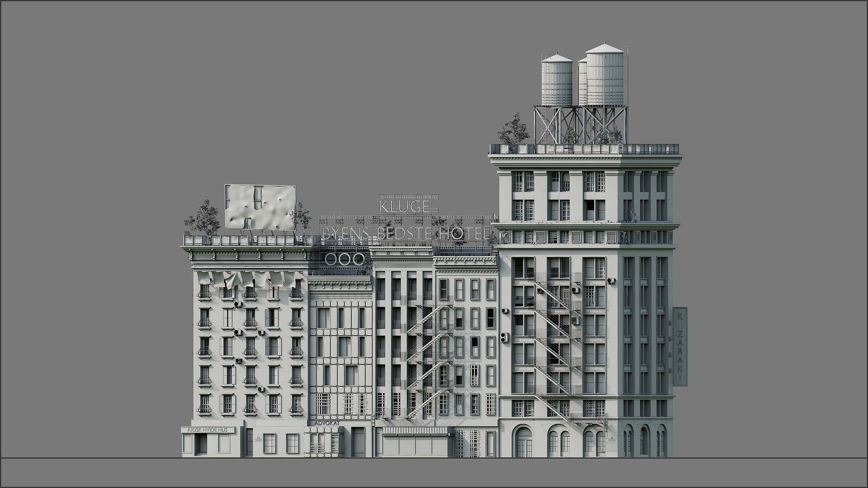Click the crumpled rooftop billboard
Viewport: 868px width, 488px height.
260,207
